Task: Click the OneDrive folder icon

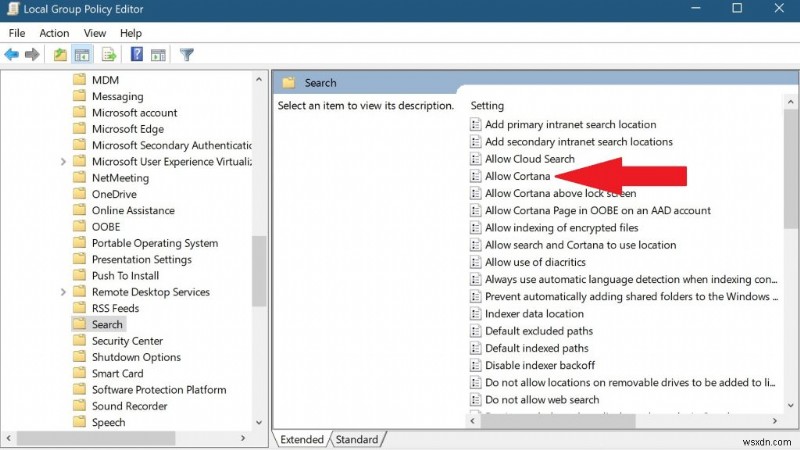Action: coord(79,194)
